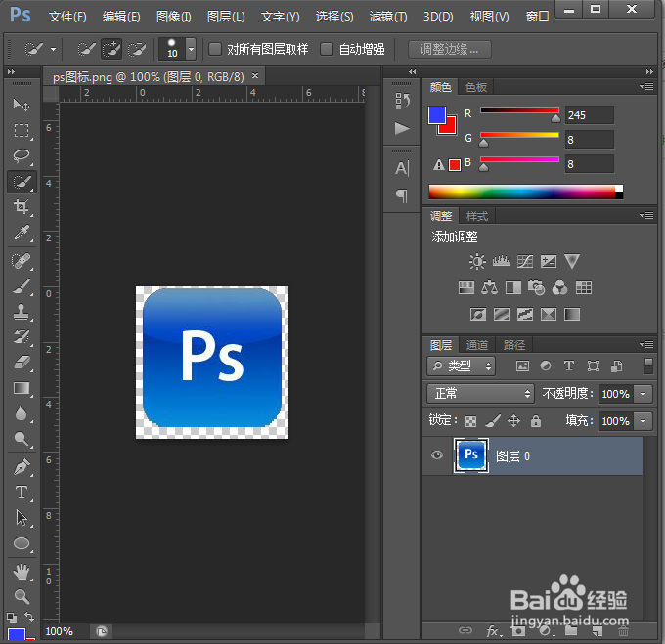Click the R channel value field

(x=589, y=115)
